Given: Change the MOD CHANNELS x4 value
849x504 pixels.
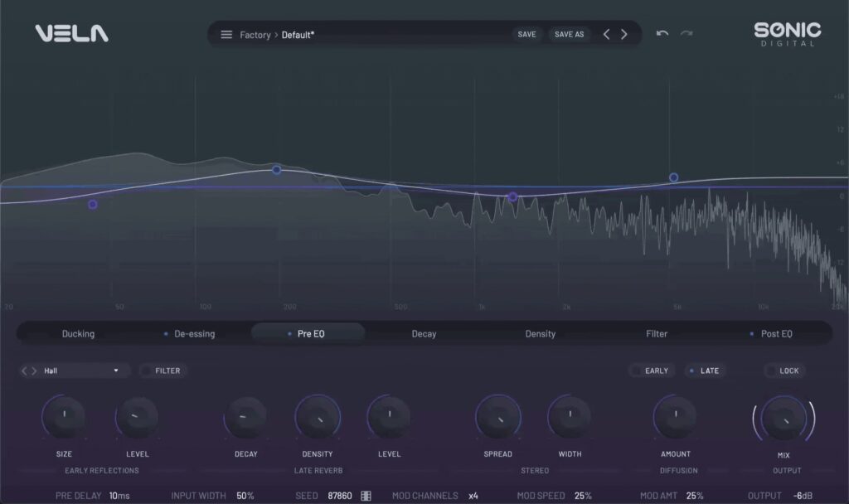Looking at the screenshot, I should pyautogui.click(x=473, y=496).
